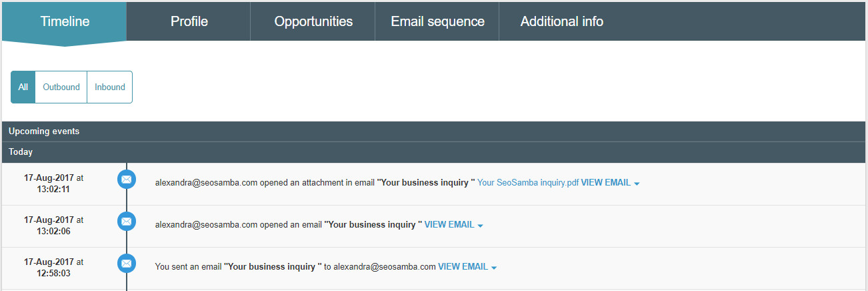Viewport: 868px width, 291px height.
Task: Switch to the Profile tab
Action: [189, 21]
